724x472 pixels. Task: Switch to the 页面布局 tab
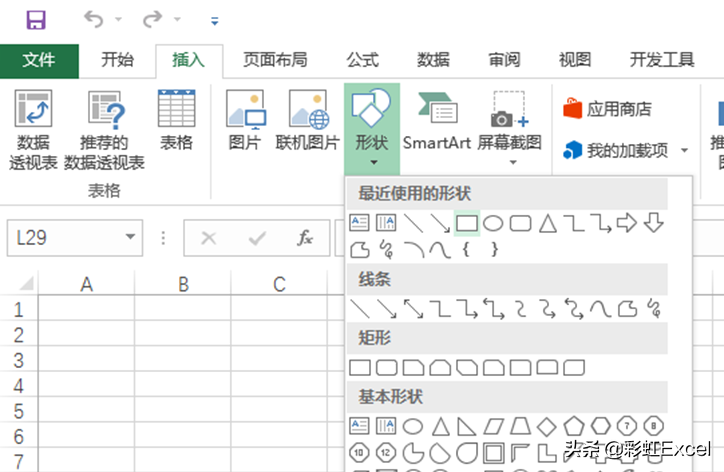(x=275, y=60)
